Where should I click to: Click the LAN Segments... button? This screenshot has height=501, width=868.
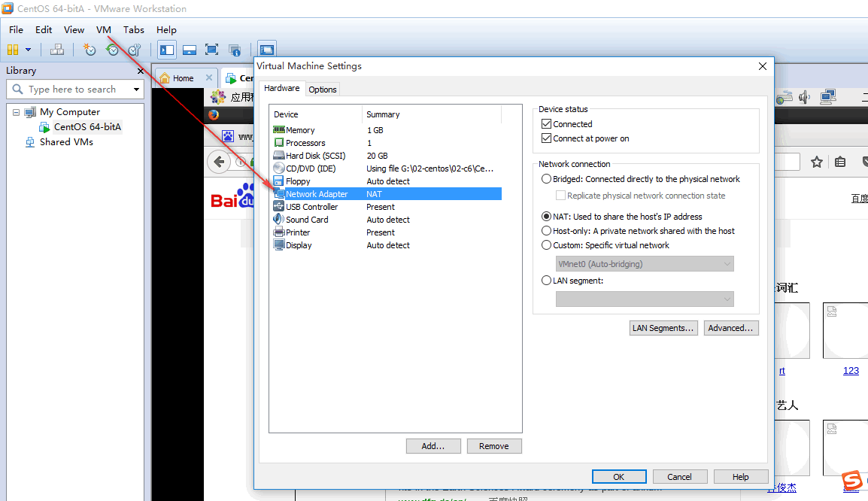click(x=663, y=328)
